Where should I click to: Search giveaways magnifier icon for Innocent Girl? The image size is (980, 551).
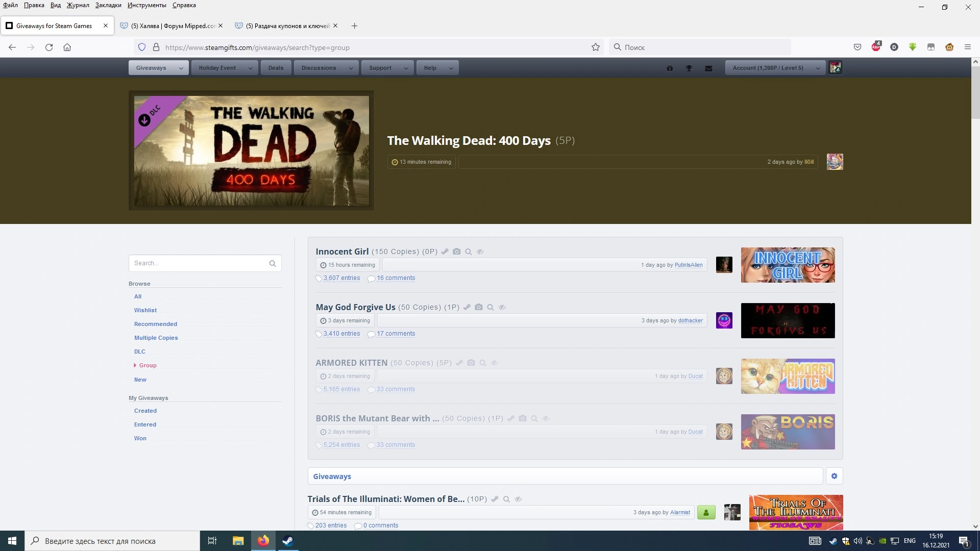point(468,252)
